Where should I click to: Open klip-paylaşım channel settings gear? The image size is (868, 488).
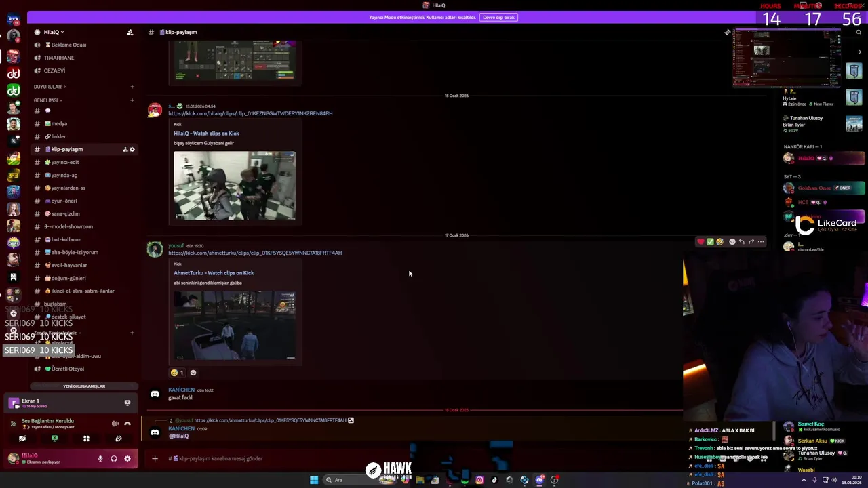pyautogui.click(x=132, y=149)
